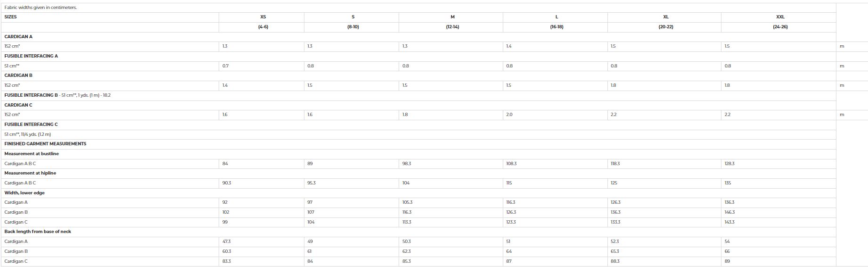The image size is (868, 267).
Task: Select the M size column header
Action: coord(452,17)
